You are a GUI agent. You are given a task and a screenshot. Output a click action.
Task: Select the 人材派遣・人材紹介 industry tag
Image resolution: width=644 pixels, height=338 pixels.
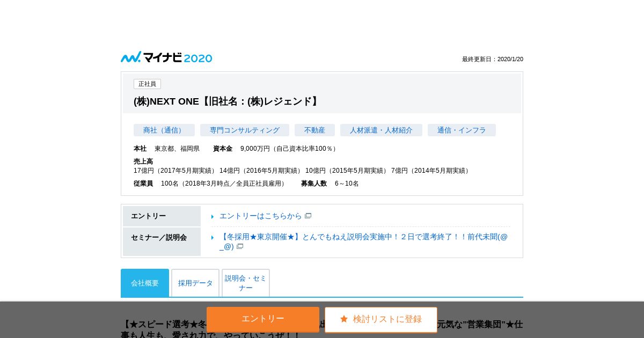coord(381,130)
